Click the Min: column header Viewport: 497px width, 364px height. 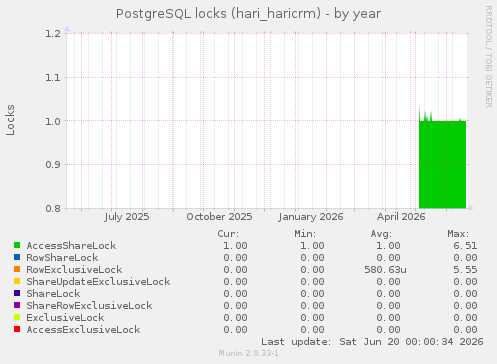[x=305, y=234]
